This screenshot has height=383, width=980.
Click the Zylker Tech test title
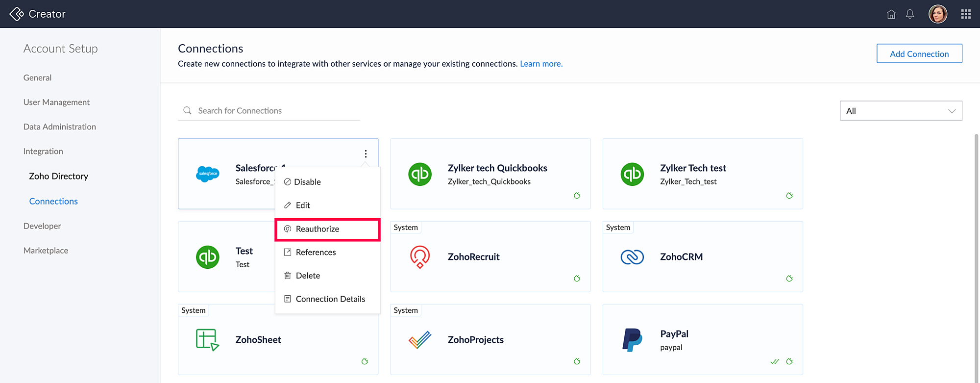693,168
